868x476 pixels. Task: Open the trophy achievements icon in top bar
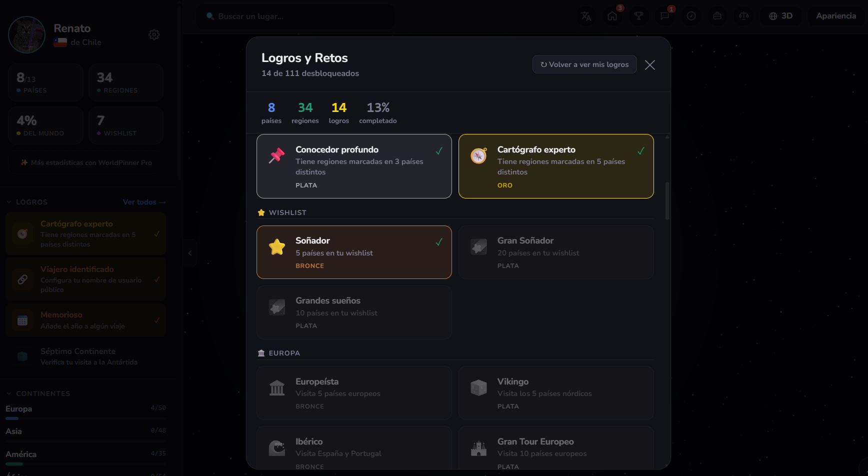(638, 16)
